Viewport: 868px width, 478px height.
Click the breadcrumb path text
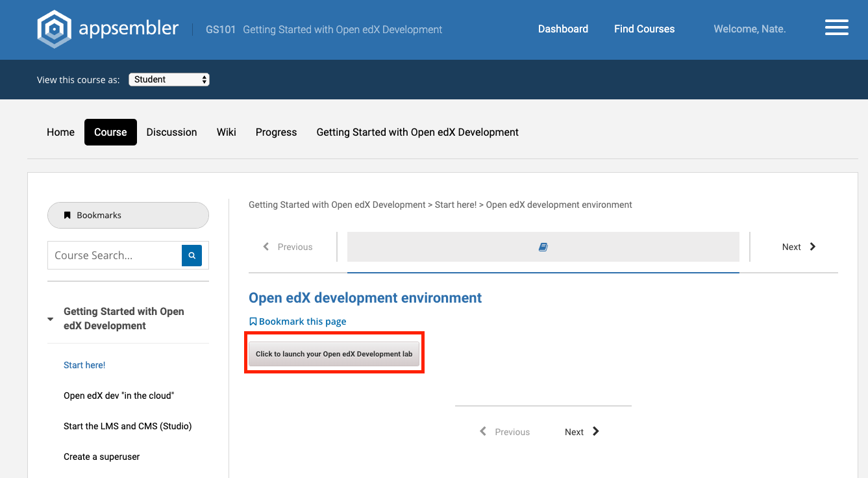pyautogui.click(x=440, y=205)
